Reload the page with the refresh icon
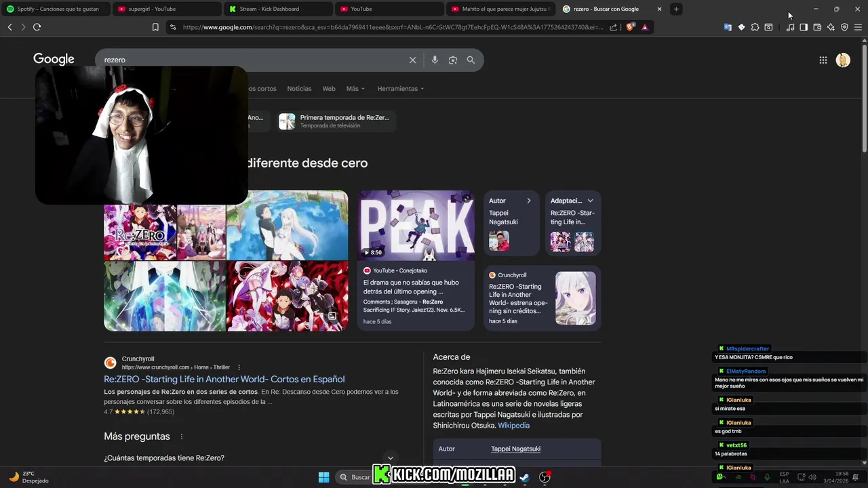The image size is (868, 488). [37, 27]
